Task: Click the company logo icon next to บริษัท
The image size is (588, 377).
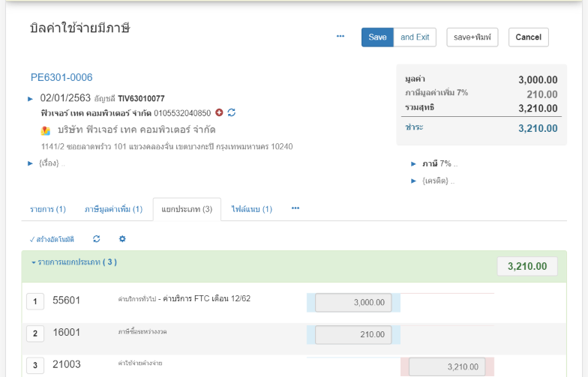Action: pyautogui.click(x=46, y=130)
